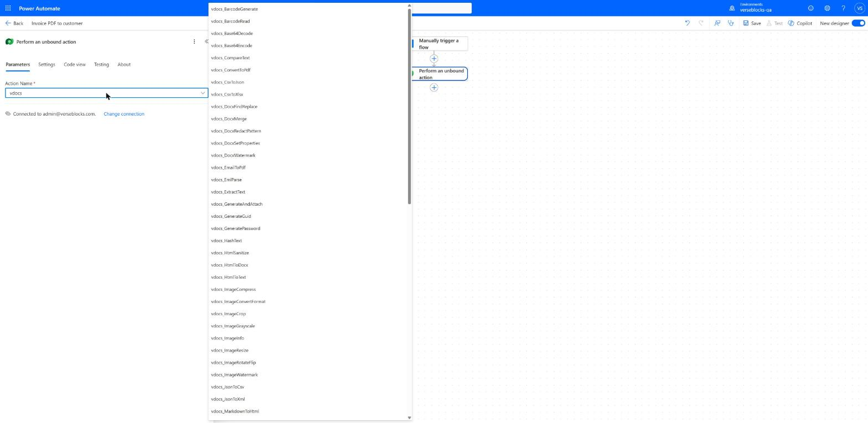Save the flow
This screenshot has height=423, width=868.
(752, 23)
